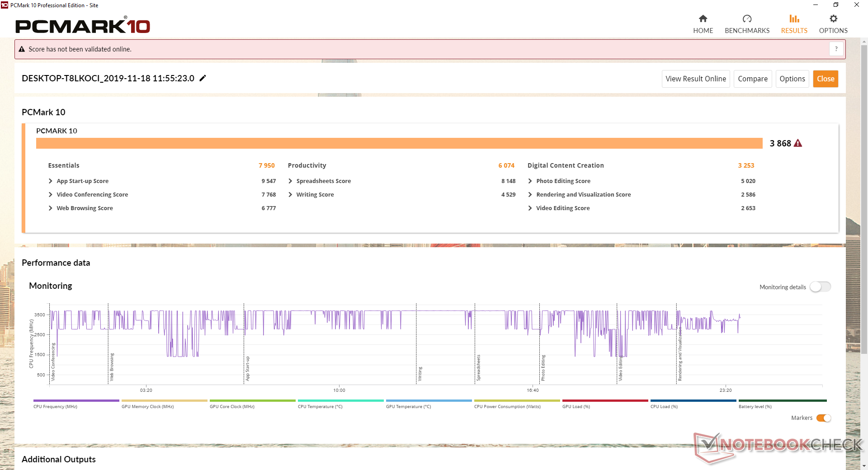Click the Additional Outputs heading

pyautogui.click(x=59, y=459)
